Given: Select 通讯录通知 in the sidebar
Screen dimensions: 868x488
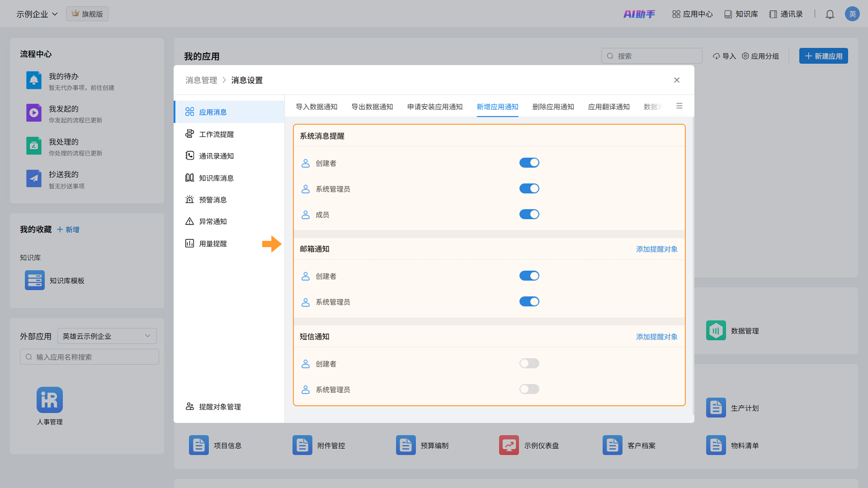Looking at the screenshot, I should pyautogui.click(x=216, y=156).
